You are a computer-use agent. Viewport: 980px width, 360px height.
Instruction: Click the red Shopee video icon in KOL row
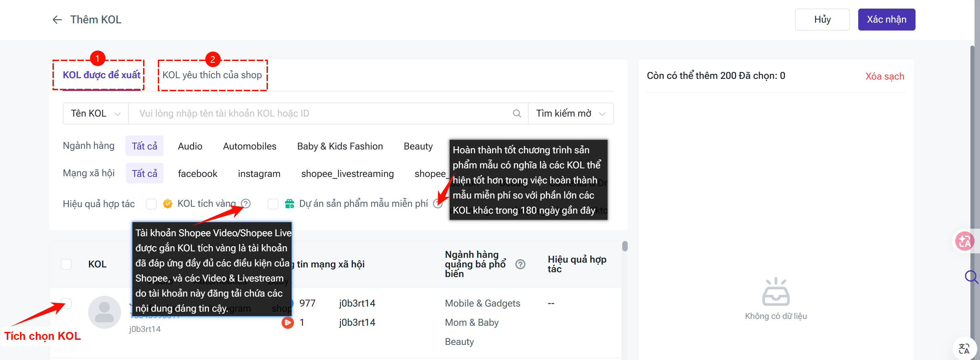click(287, 323)
